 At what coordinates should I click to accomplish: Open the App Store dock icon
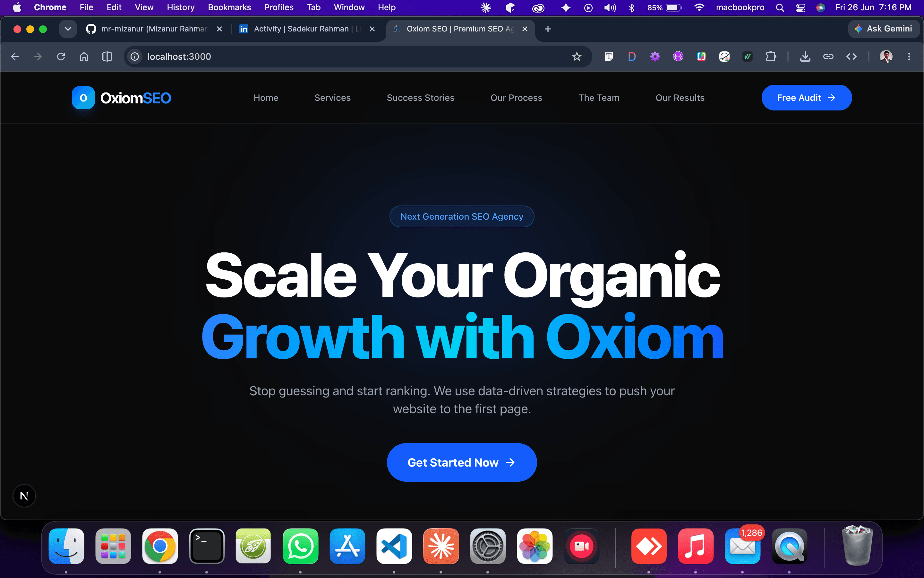[347, 546]
